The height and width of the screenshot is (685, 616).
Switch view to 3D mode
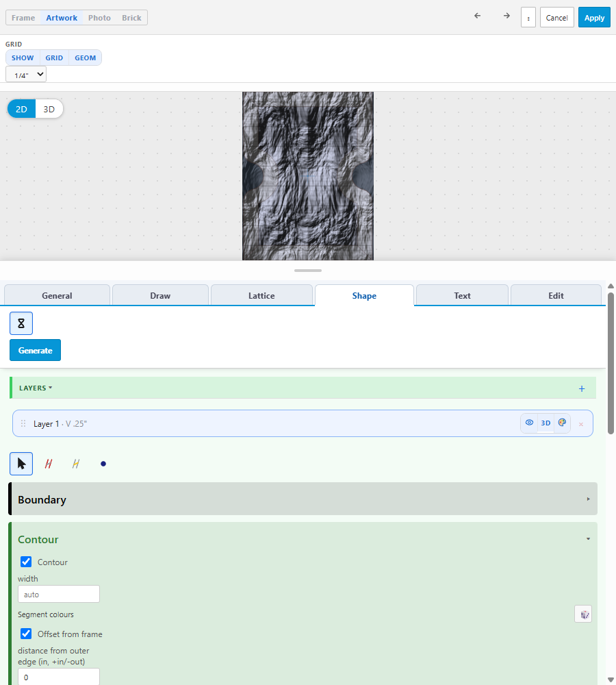[49, 109]
